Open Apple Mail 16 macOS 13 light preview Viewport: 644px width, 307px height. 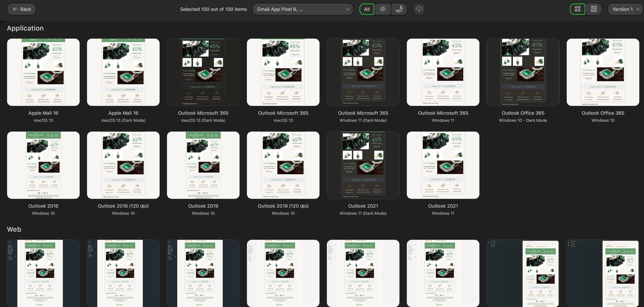pos(43,72)
